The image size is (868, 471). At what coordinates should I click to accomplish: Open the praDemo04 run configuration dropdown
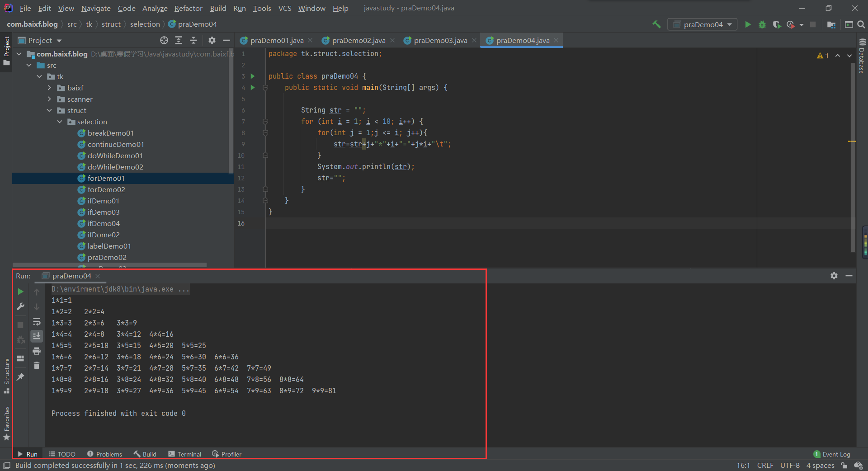tap(702, 24)
